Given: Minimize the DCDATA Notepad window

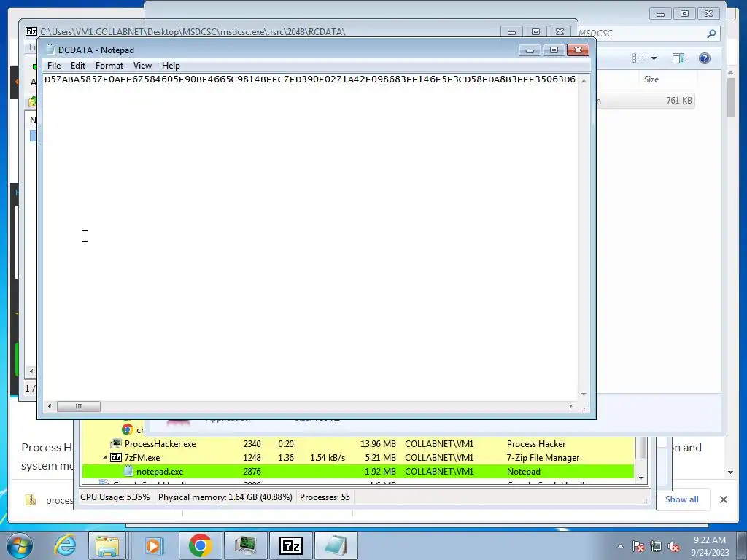Looking at the screenshot, I should [x=530, y=50].
